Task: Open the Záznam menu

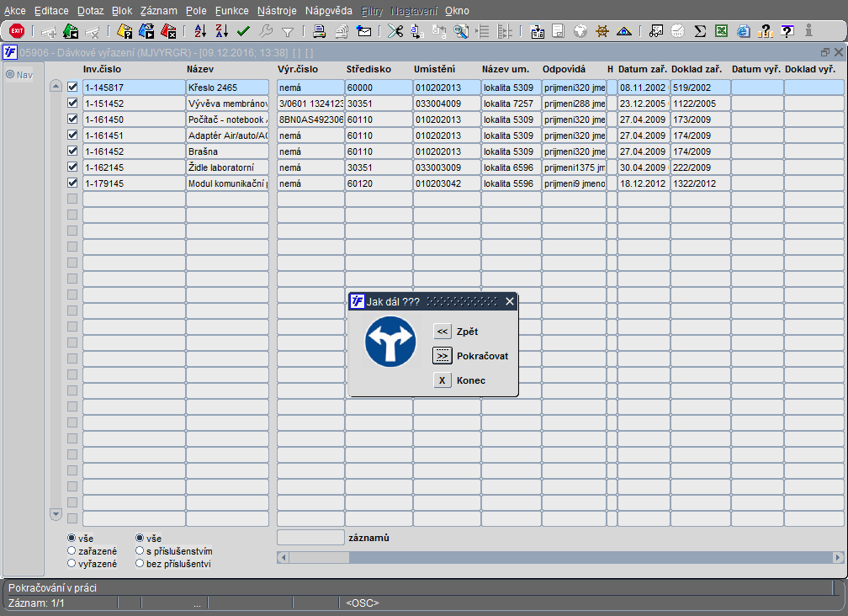Action: 158,11
